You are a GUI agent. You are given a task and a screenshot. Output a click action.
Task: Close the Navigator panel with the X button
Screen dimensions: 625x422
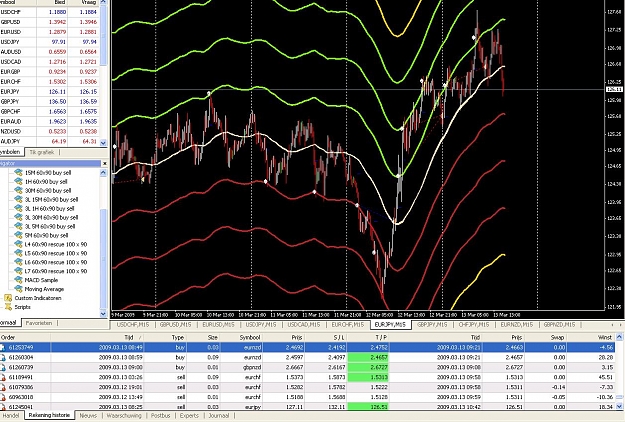point(104,163)
